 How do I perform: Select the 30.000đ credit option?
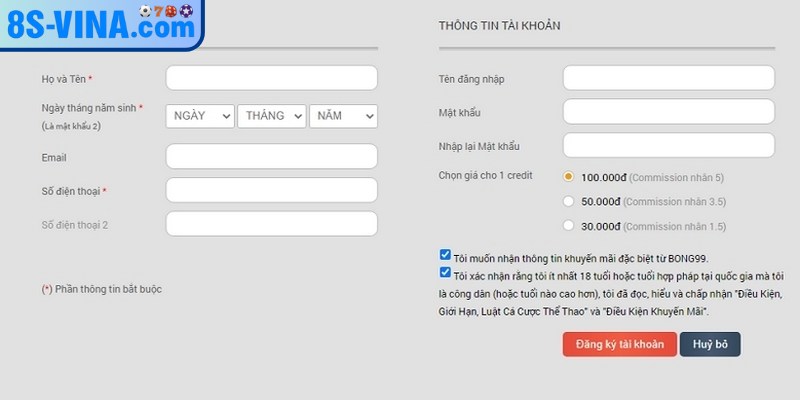569,226
